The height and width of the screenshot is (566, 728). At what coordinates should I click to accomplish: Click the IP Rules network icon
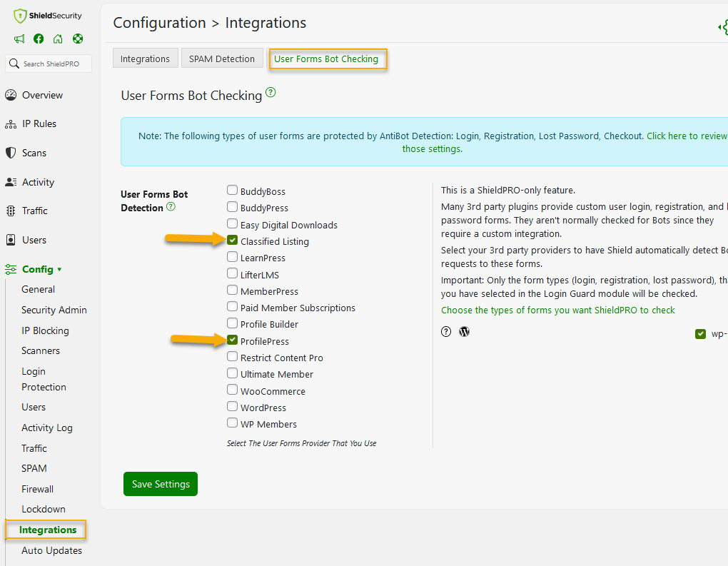point(11,124)
